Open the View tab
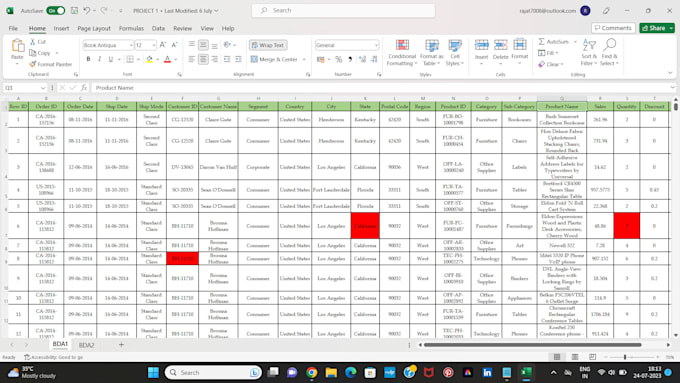This screenshot has height=383, width=680. click(x=207, y=28)
